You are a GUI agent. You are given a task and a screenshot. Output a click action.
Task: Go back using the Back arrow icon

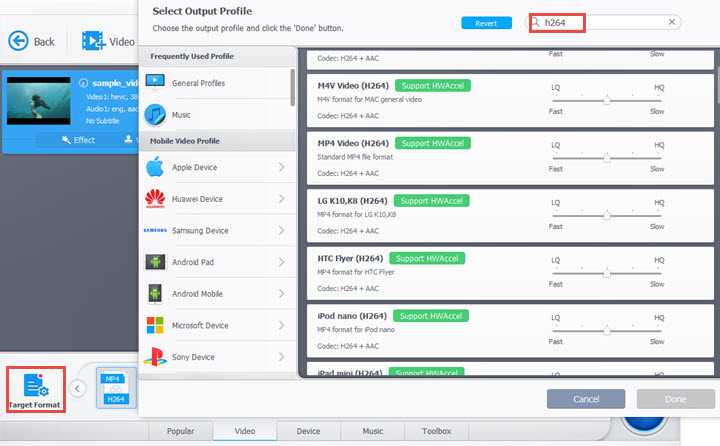[x=18, y=41]
